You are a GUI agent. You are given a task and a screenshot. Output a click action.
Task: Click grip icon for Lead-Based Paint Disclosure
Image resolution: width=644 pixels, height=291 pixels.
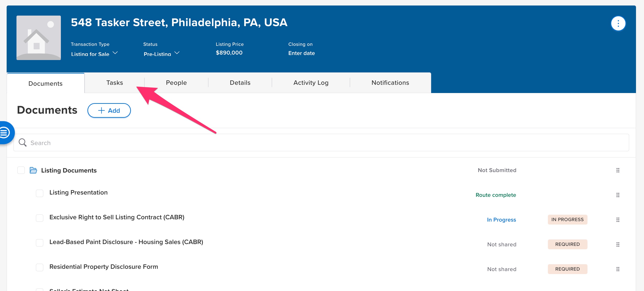(x=617, y=244)
